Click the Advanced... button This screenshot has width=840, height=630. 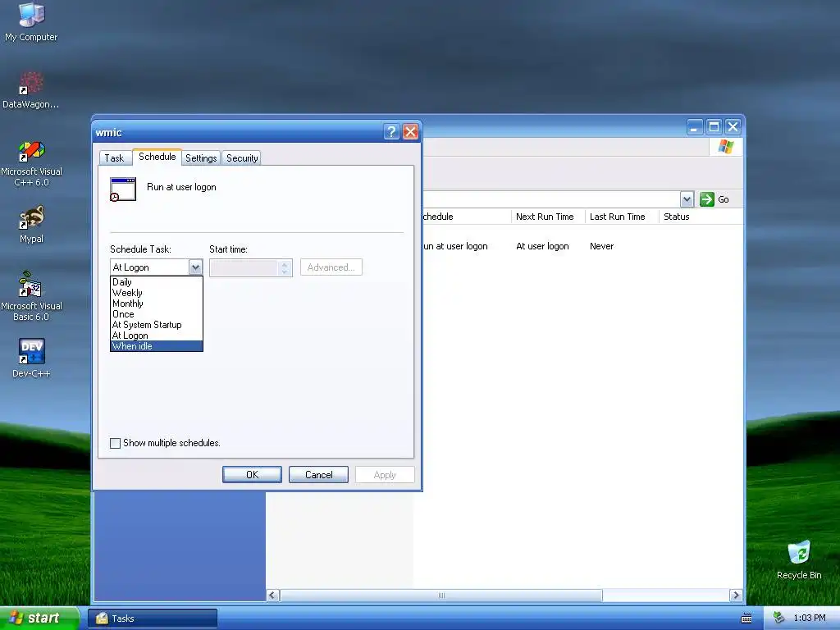click(x=331, y=267)
